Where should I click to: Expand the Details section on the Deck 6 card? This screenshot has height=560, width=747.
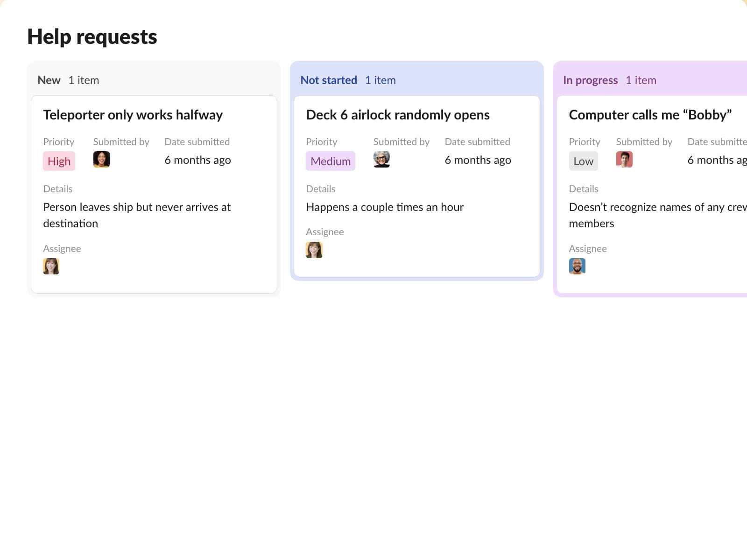pos(320,189)
